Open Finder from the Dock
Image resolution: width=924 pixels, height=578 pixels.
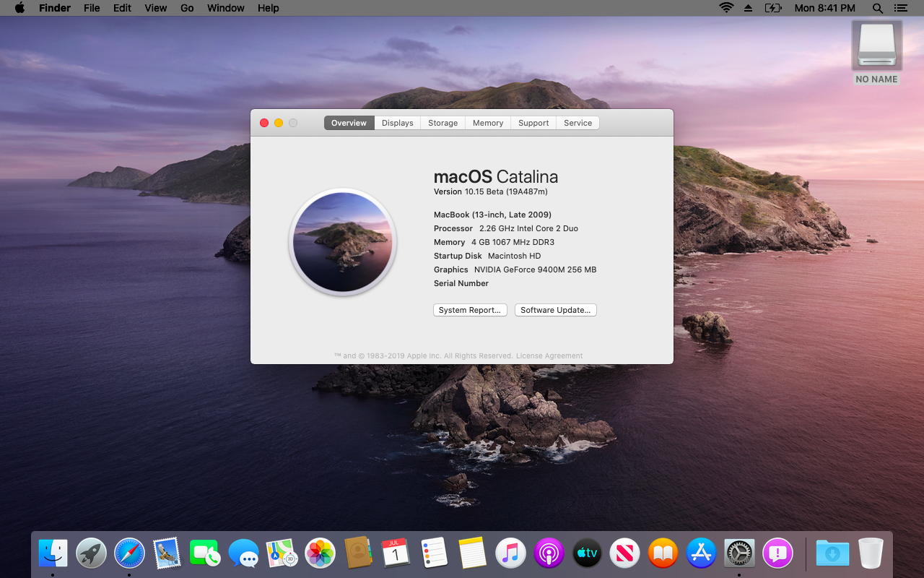[x=53, y=553]
